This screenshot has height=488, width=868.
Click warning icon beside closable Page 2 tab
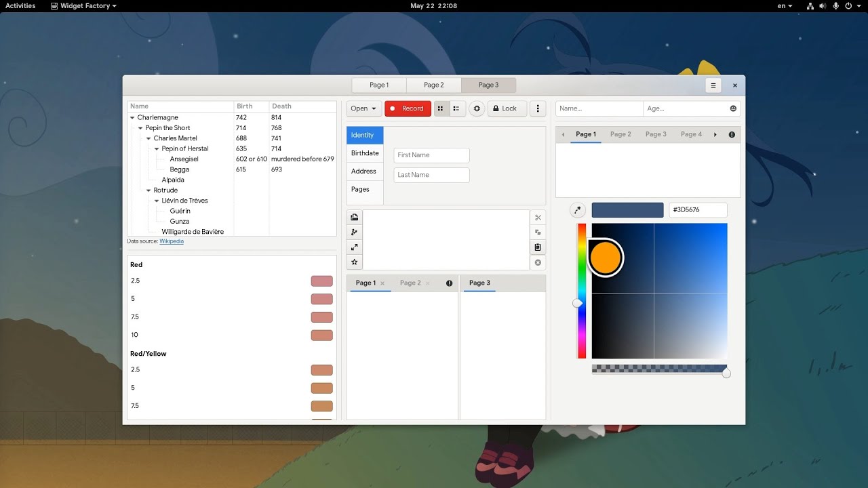point(449,283)
